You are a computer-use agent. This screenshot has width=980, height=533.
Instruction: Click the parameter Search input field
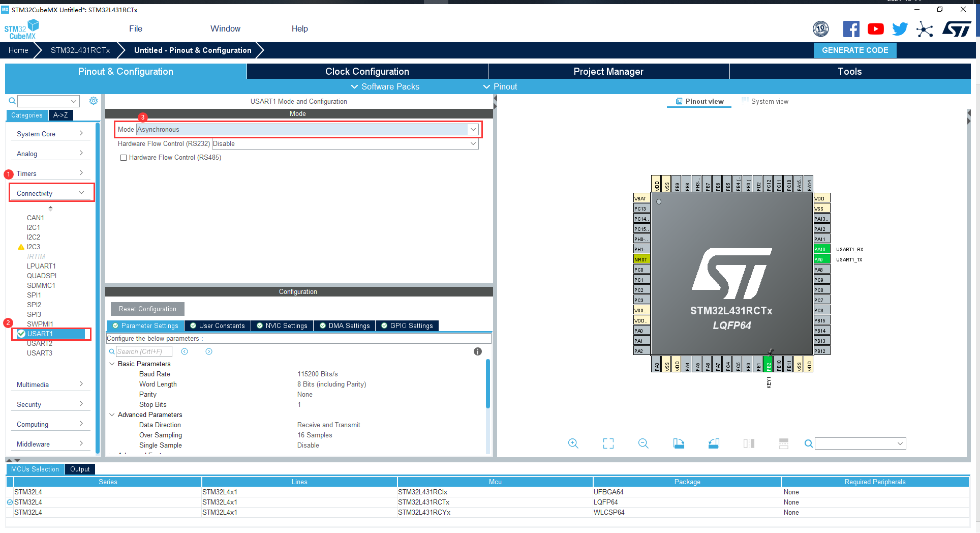pos(144,351)
